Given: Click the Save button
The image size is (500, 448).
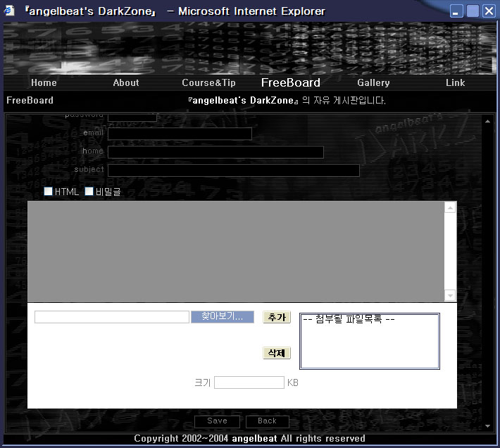Looking at the screenshot, I should 217,421.
